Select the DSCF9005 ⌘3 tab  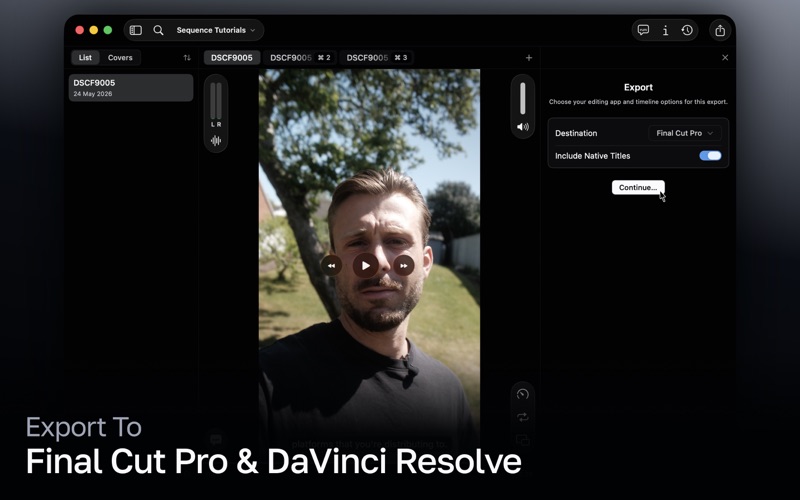(377, 58)
